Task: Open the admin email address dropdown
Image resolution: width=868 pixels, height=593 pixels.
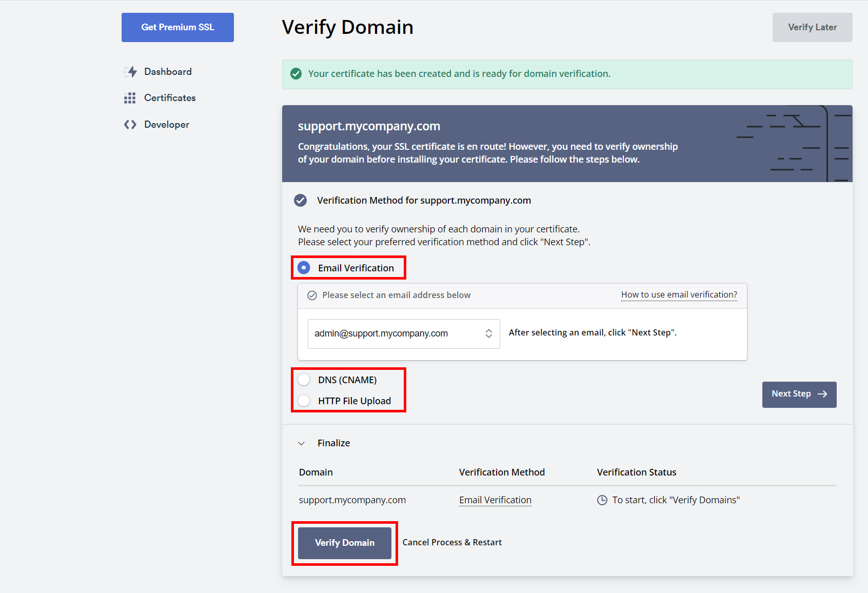Action: coord(403,334)
